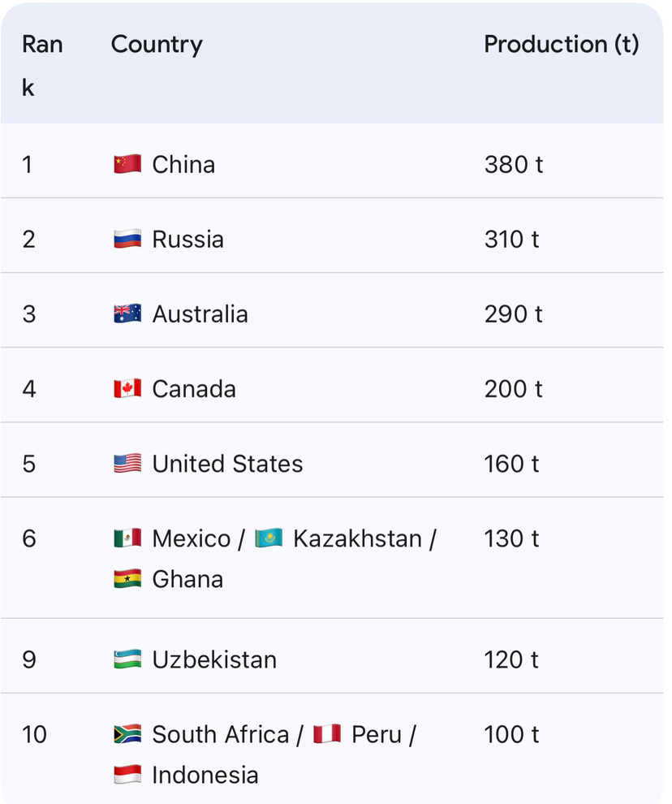Select the 380 t production value
Screen dimensions: 672x804
click(513, 165)
